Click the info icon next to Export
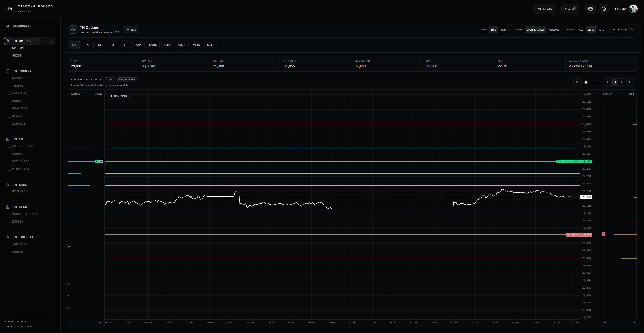Viewport: 644px width, 333px height. (631, 30)
